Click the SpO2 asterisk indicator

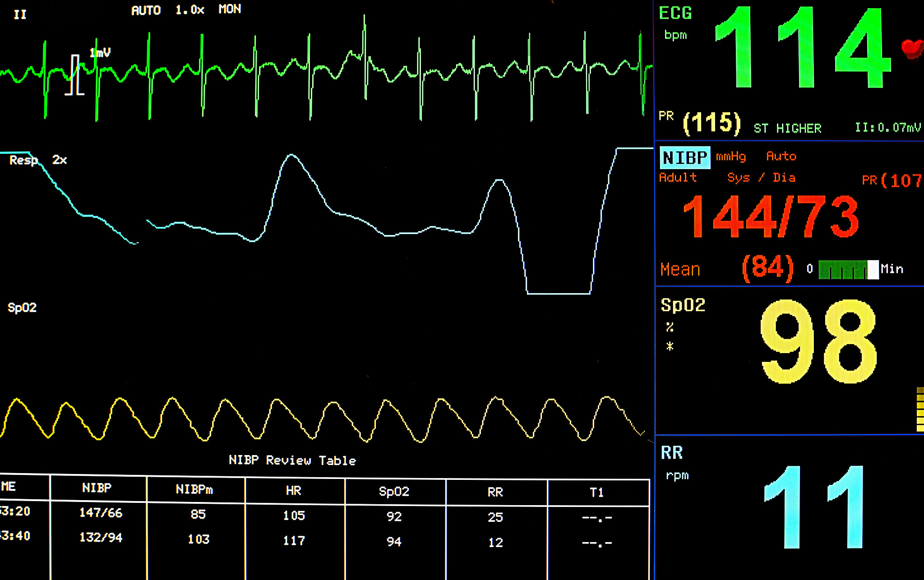point(670,346)
